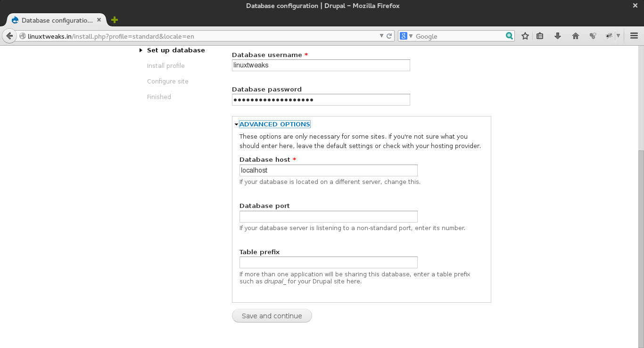This screenshot has width=644, height=348.
Task: Click the Firefox window title text
Action: point(323,6)
